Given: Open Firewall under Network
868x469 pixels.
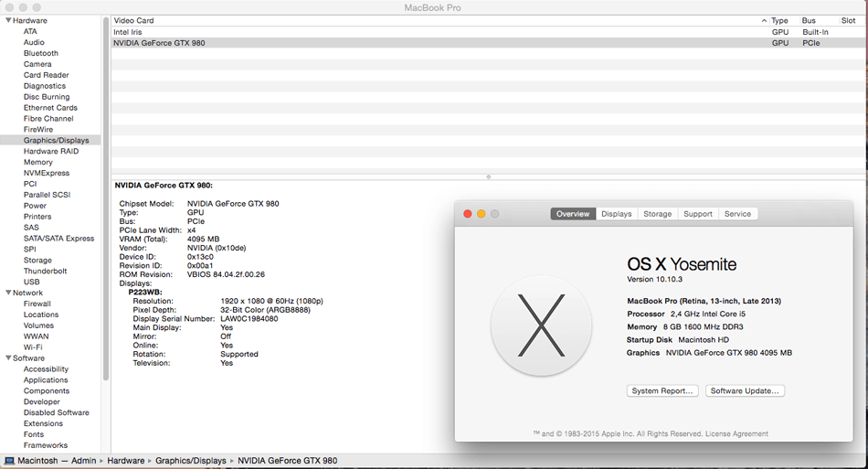Looking at the screenshot, I should pos(37,304).
